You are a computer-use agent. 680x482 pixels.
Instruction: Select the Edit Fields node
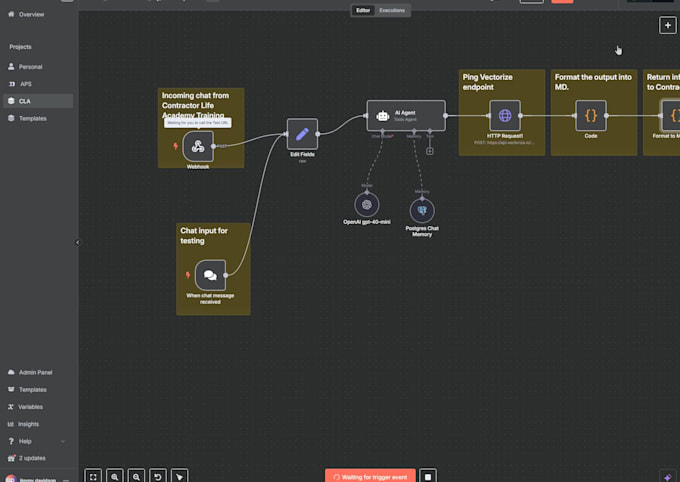(302, 134)
